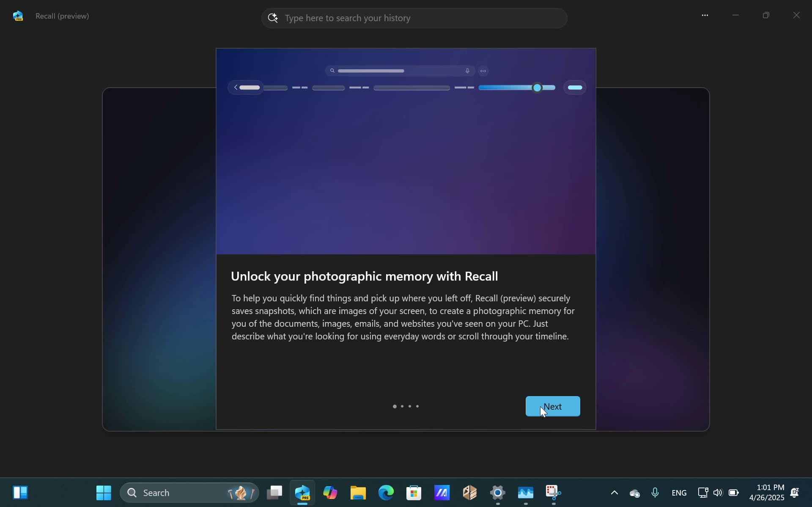This screenshot has height=507, width=812.
Task: Select the first onboarding page dot
Action: click(x=395, y=406)
